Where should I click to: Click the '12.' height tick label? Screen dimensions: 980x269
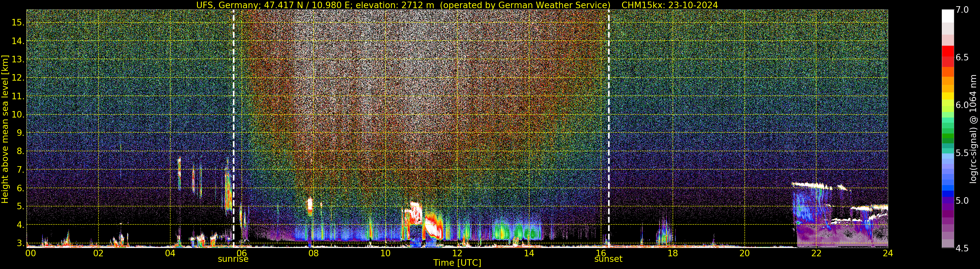tap(18, 78)
